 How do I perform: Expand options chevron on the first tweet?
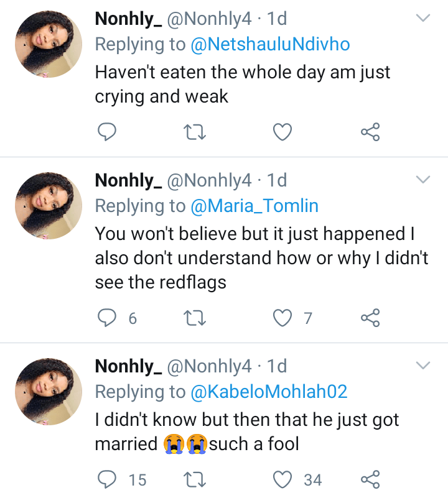[x=423, y=19]
